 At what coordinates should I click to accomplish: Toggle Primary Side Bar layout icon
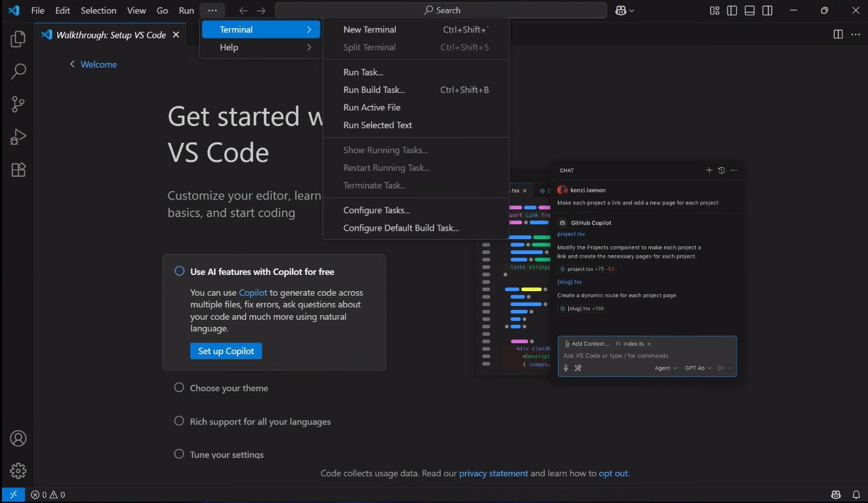pos(732,10)
